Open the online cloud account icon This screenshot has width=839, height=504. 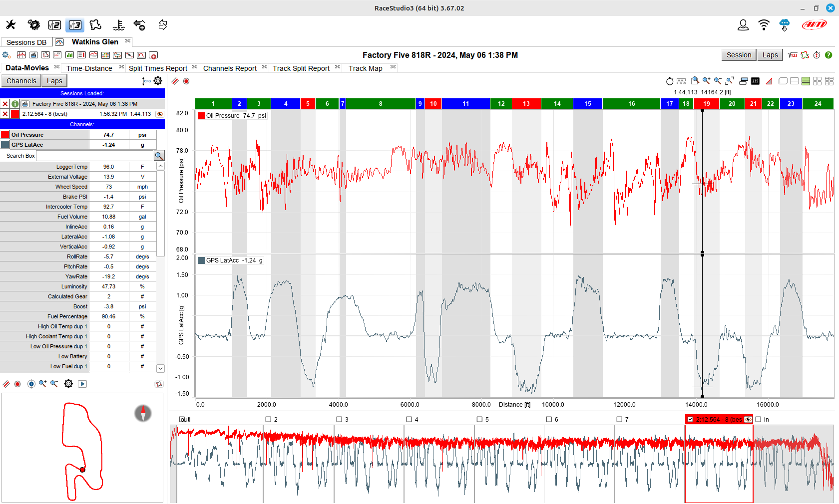click(x=785, y=25)
